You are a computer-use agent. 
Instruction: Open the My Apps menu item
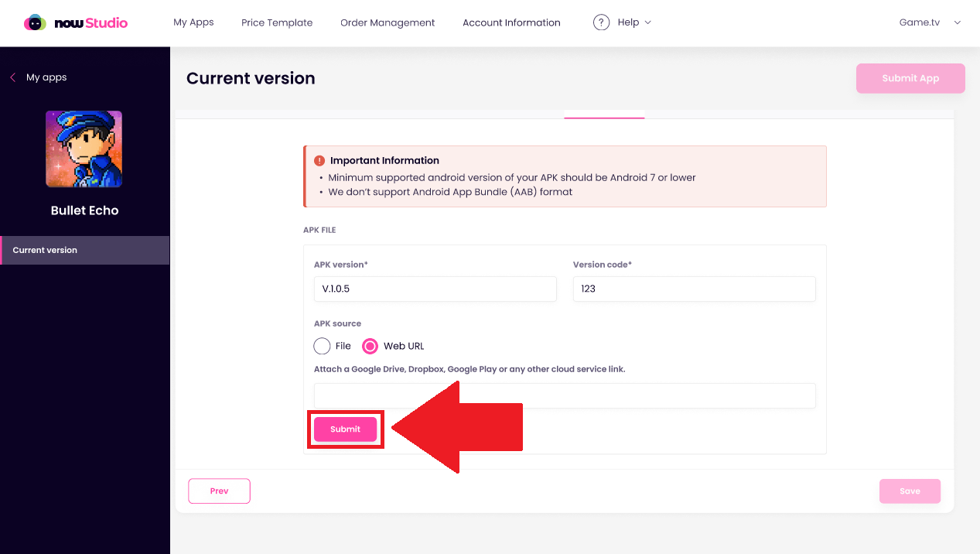(193, 22)
